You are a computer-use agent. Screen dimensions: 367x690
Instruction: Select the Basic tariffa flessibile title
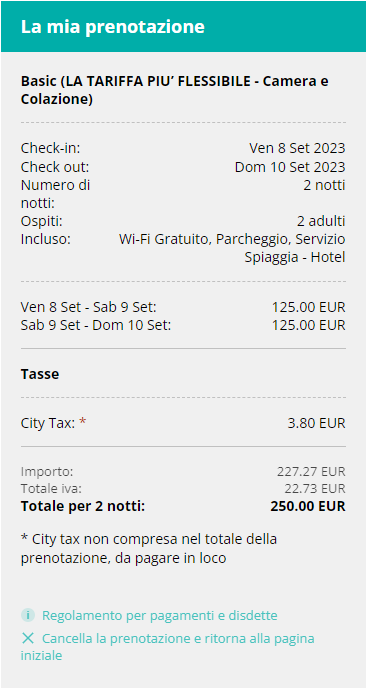click(175, 90)
